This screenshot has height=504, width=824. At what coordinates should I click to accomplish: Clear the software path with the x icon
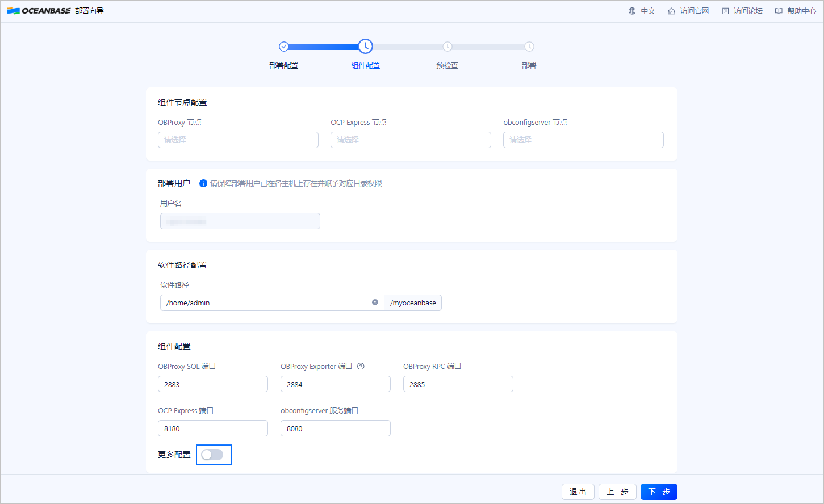click(375, 302)
